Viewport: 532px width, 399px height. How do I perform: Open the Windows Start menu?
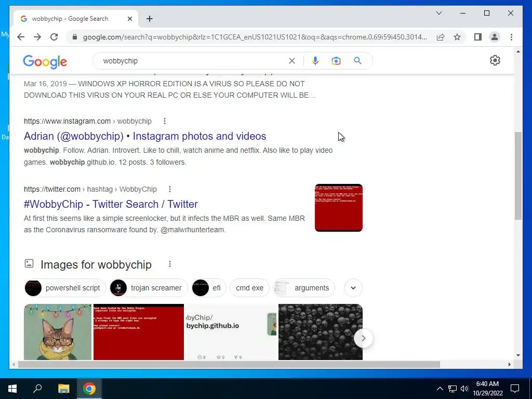click(12, 389)
